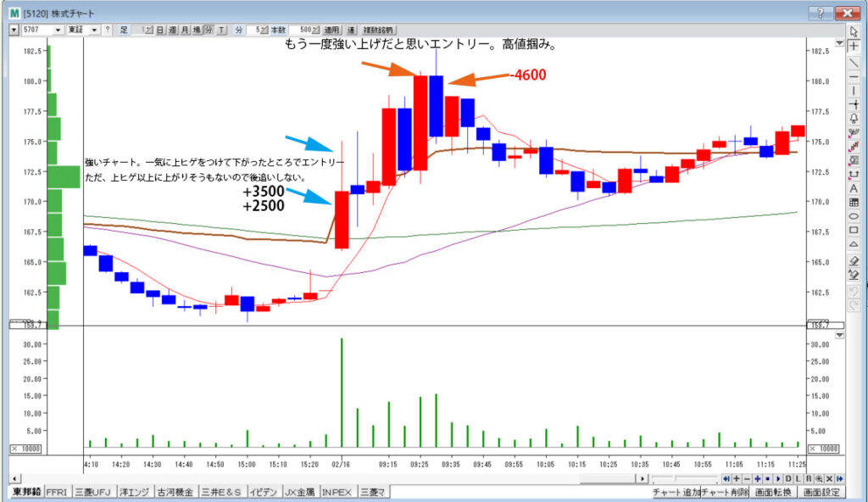Choose the rectangle drawing tool

click(854, 231)
